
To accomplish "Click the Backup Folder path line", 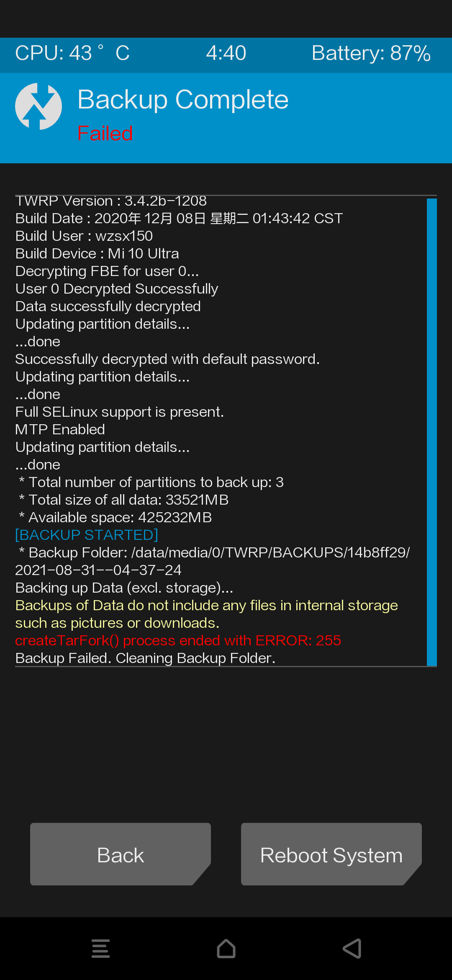I will tap(213, 561).
